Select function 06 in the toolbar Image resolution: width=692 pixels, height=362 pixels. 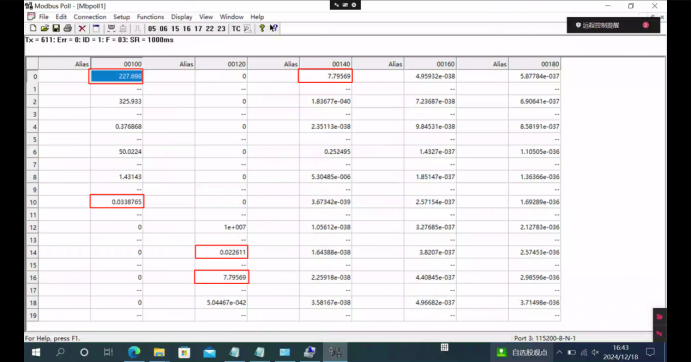coord(164,29)
